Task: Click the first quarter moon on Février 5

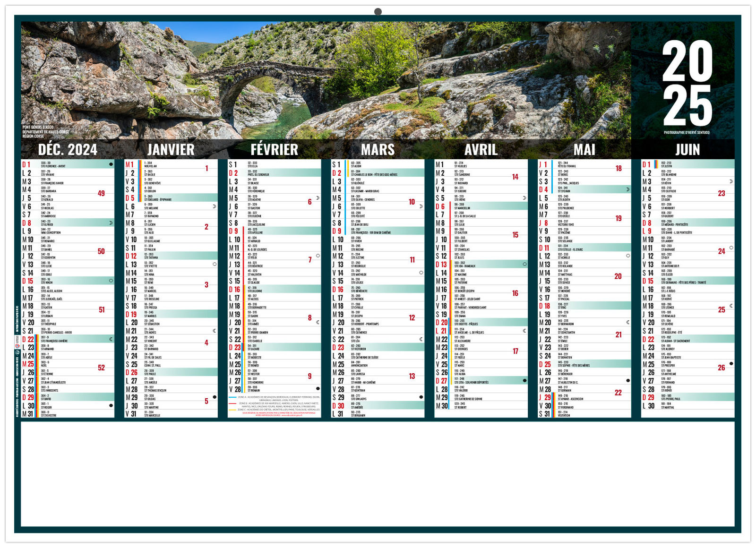Action: (x=318, y=198)
